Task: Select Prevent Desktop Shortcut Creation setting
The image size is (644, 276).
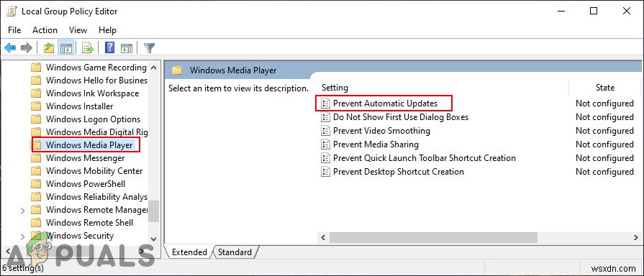Action: pyautogui.click(x=399, y=172)
